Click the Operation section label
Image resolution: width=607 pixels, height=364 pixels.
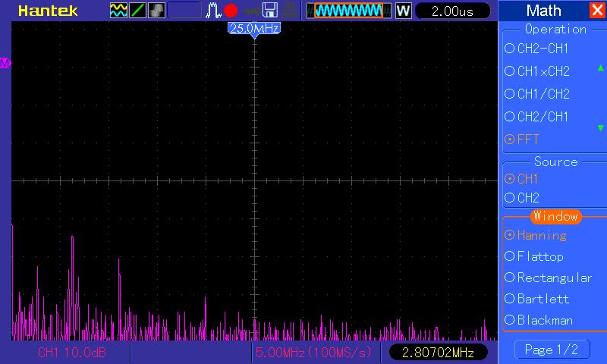coord(555,30)
